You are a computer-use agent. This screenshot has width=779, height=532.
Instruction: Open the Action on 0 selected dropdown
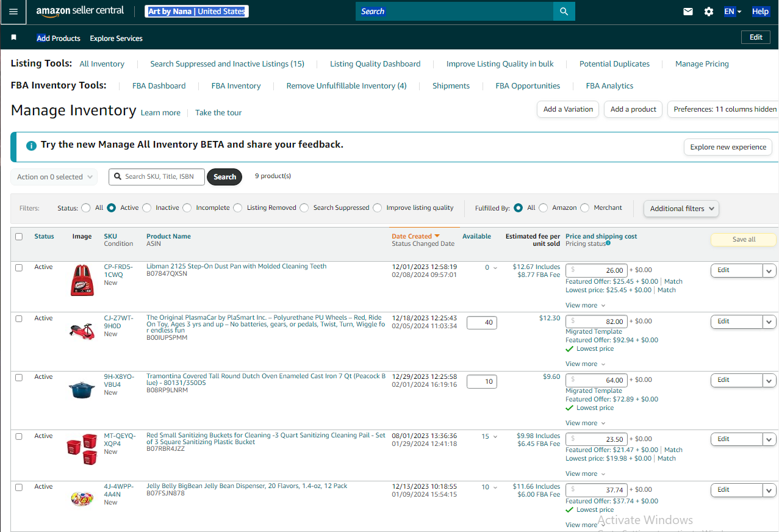[54, 177]
